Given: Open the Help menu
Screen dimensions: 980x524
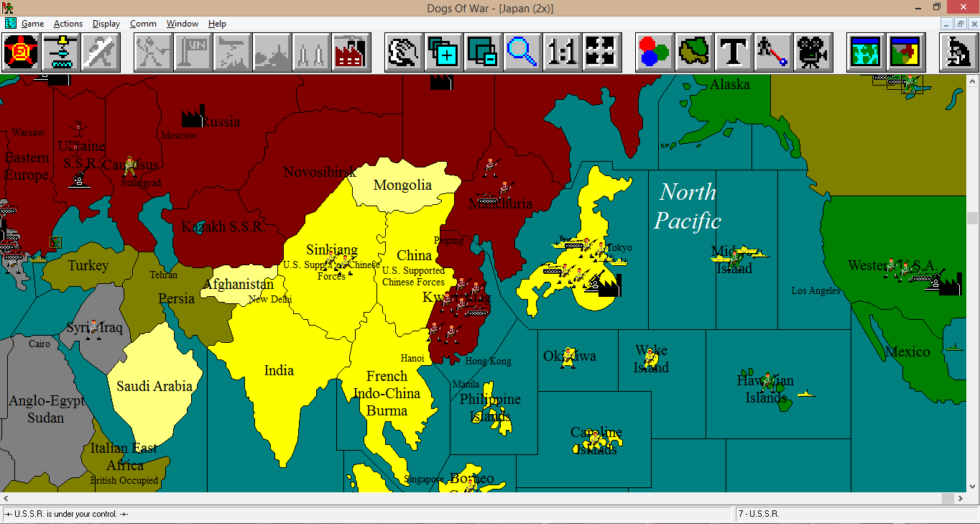Looking at the screenshot, I should 217,24.
